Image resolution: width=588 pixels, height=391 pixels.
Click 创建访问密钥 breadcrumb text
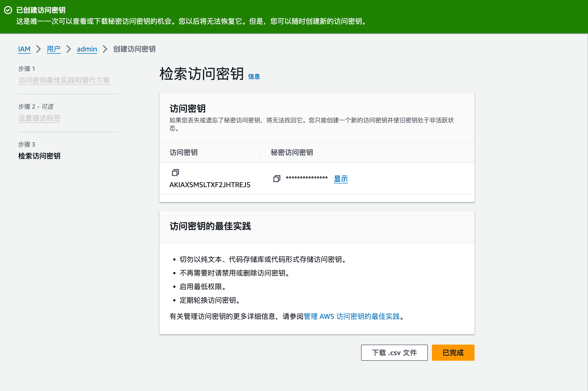pyautogui.click(x=134, y=49)
